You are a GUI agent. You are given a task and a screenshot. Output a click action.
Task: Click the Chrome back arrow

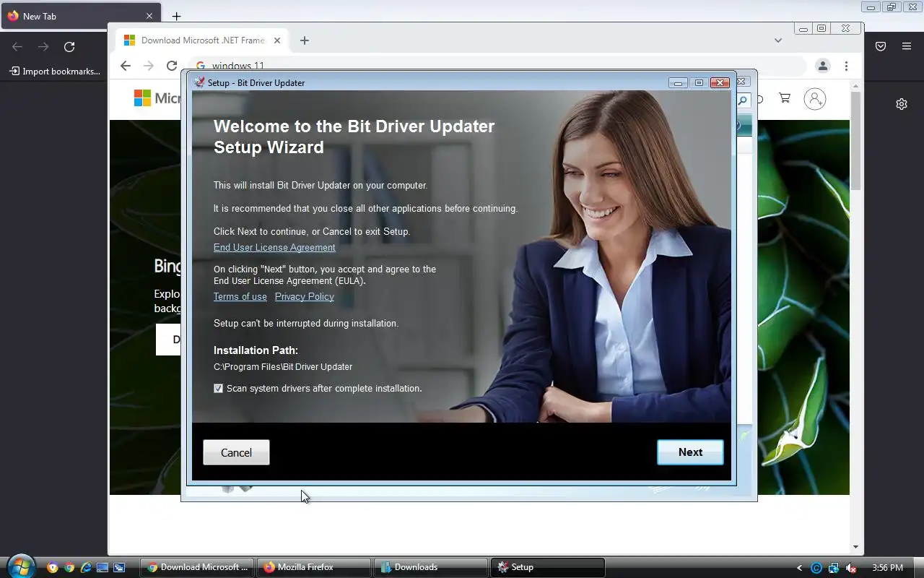click(126, 66)
